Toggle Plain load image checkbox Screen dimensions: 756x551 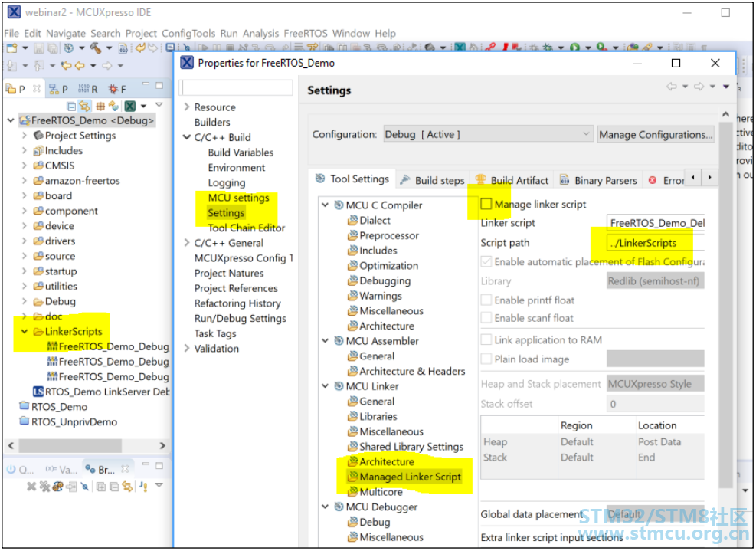pos(486,359)
